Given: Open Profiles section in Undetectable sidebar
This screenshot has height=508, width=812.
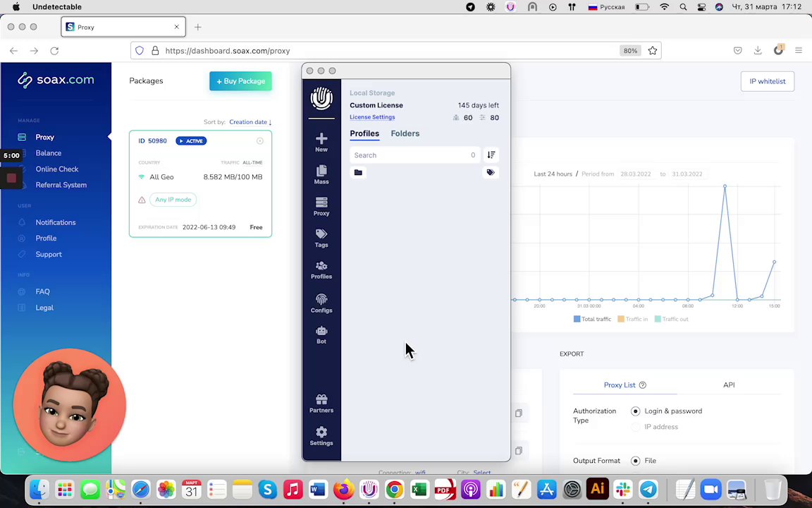Looking at the screenshot, I should click(x=321, y=270).
